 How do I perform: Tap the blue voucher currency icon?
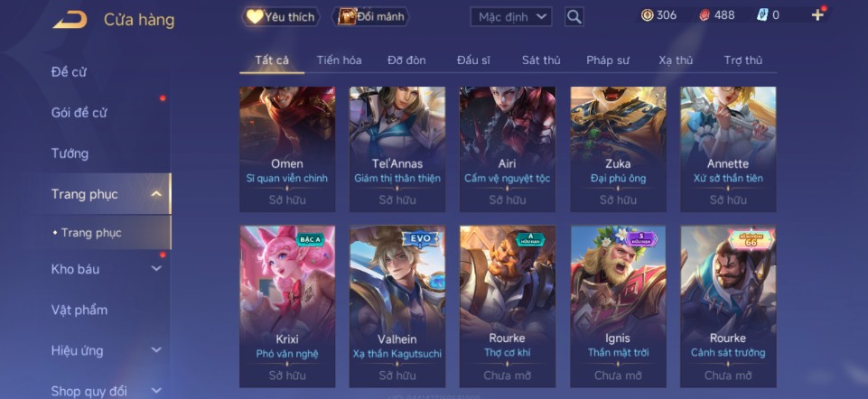[762, 15]
